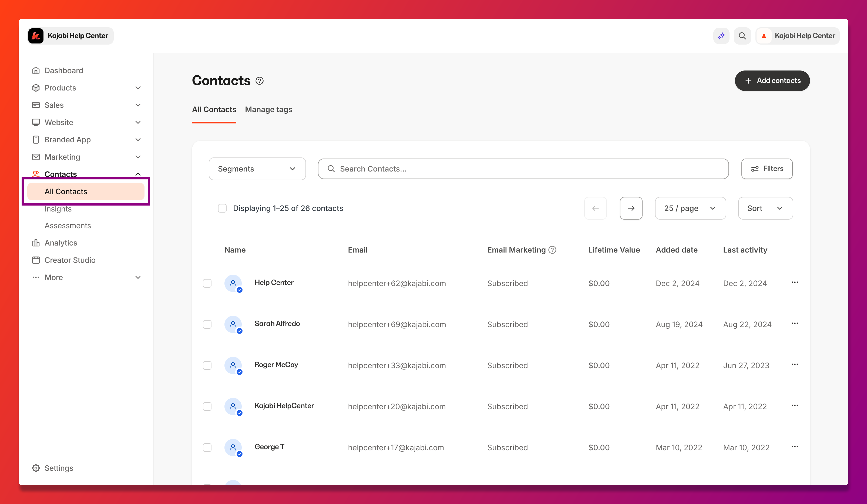The height and width of the screenshot is (504, 867).
Task: Click email helpcenter+17@kajabi.com
Action: click(396, 448)
